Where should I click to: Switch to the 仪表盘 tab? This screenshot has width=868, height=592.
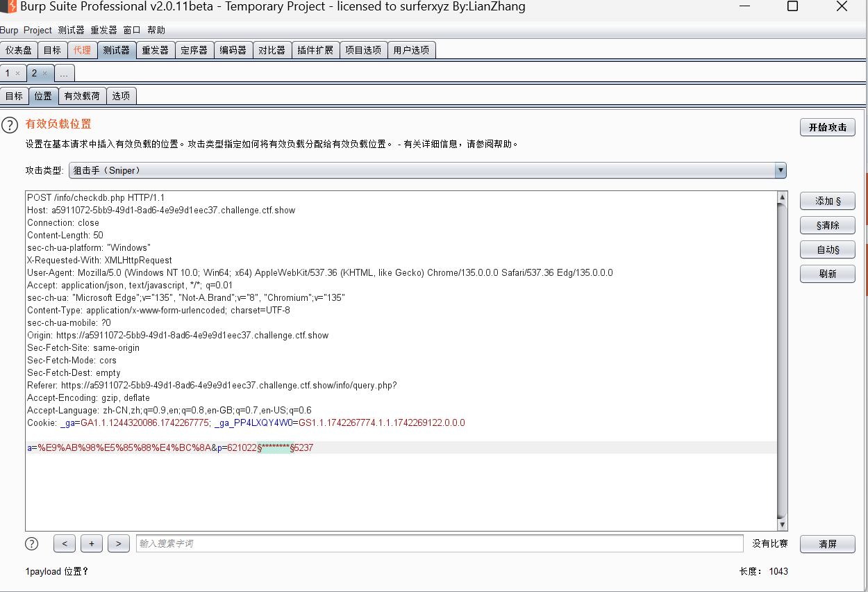click(x=19, y=50)
